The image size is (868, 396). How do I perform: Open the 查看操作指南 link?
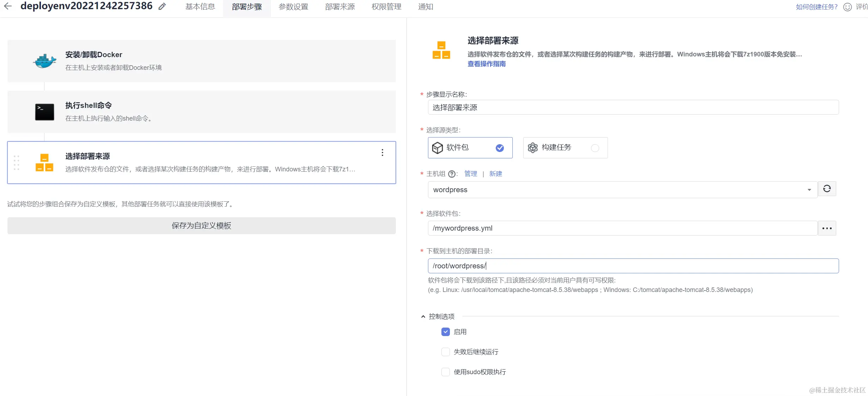tap(486, 64)
